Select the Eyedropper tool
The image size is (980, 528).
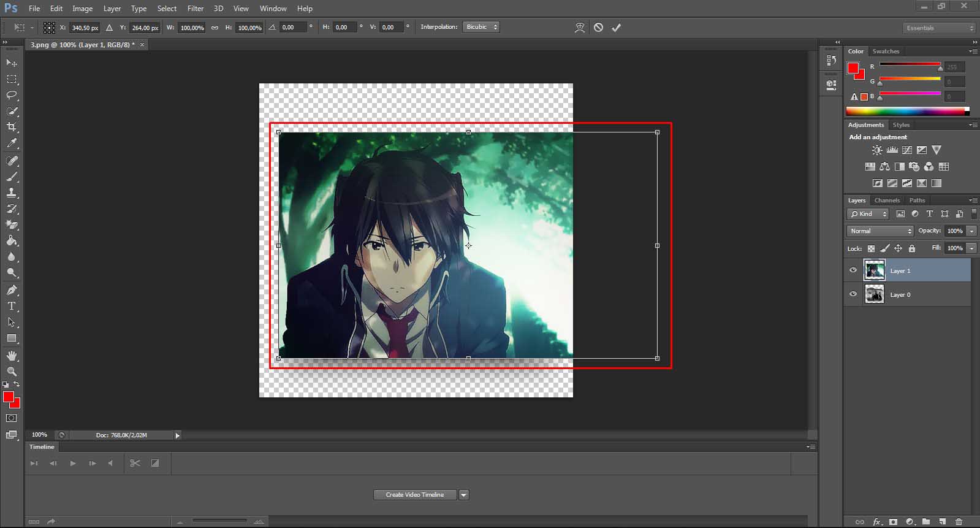pos(12,143)
